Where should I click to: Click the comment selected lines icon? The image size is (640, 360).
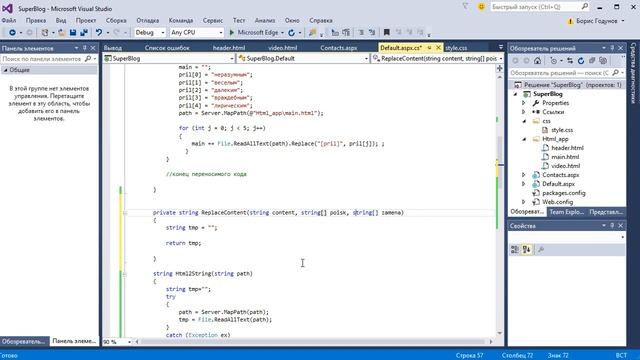pyautogui.click(x=361, y=32)
